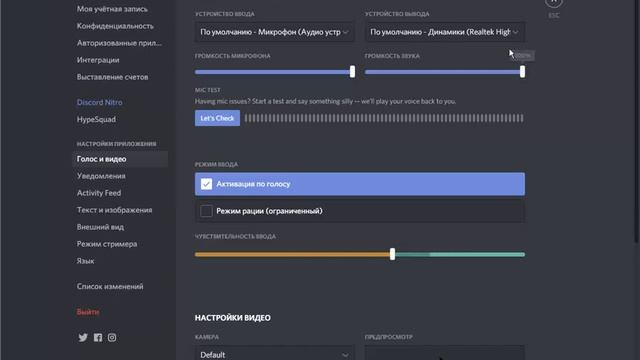Screen dimensions: 640x360
Task: Open Режим стримера settings
Action: click(x=107, y=244)
